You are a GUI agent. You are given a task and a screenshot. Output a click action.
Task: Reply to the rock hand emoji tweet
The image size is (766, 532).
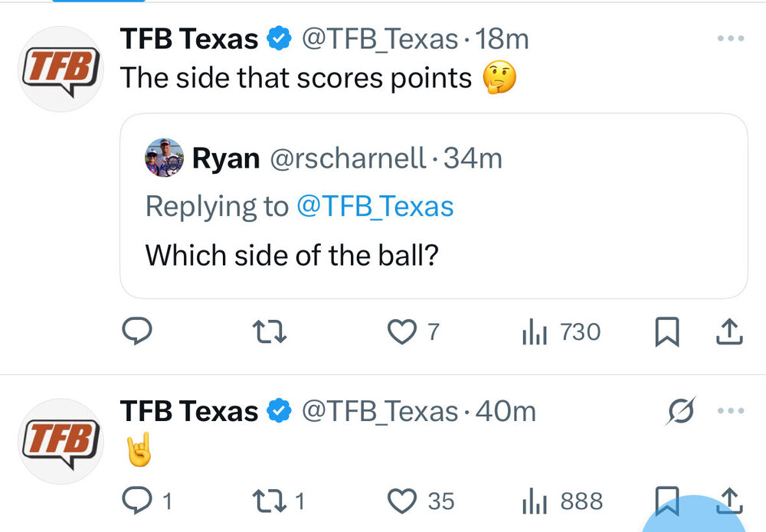tap(138, 501)
